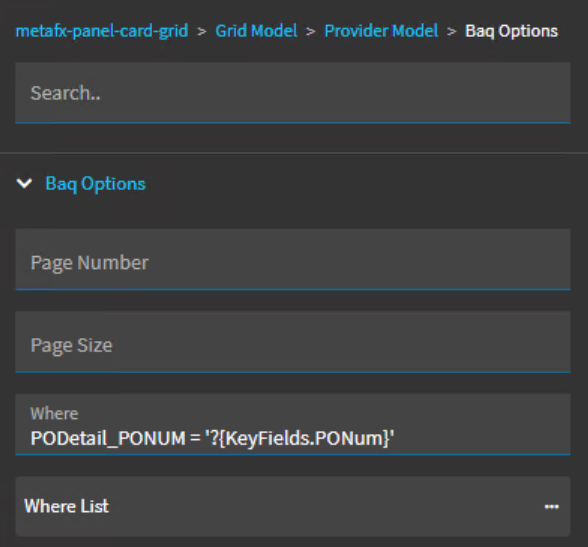
Task: Open the Where List ellipsis menu
Action: pos(552,507)
